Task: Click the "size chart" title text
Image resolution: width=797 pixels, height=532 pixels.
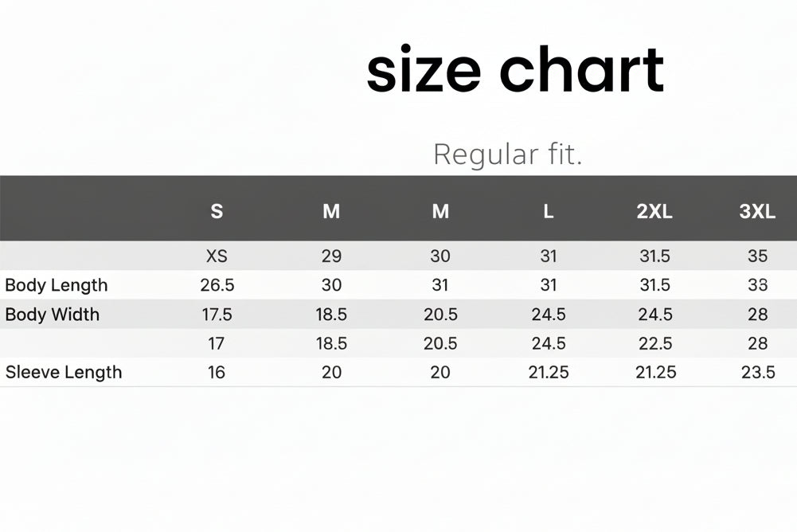Action: (x=514, y=70)
